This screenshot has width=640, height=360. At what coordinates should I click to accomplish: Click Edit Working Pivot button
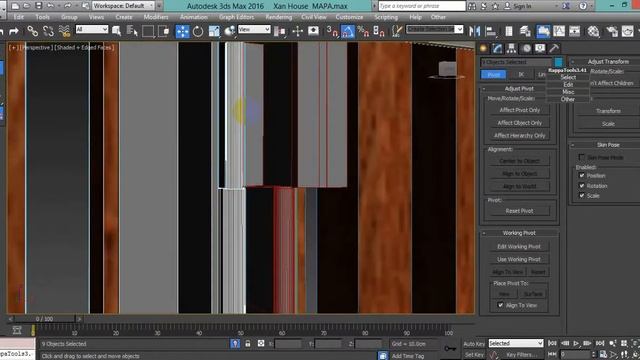(519, 247)
